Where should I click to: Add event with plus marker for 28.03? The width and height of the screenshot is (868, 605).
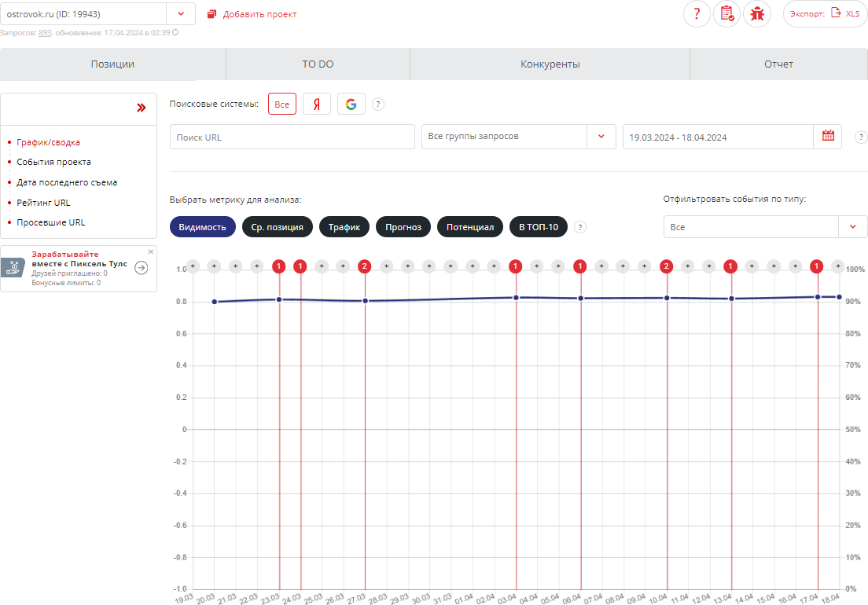386,266
